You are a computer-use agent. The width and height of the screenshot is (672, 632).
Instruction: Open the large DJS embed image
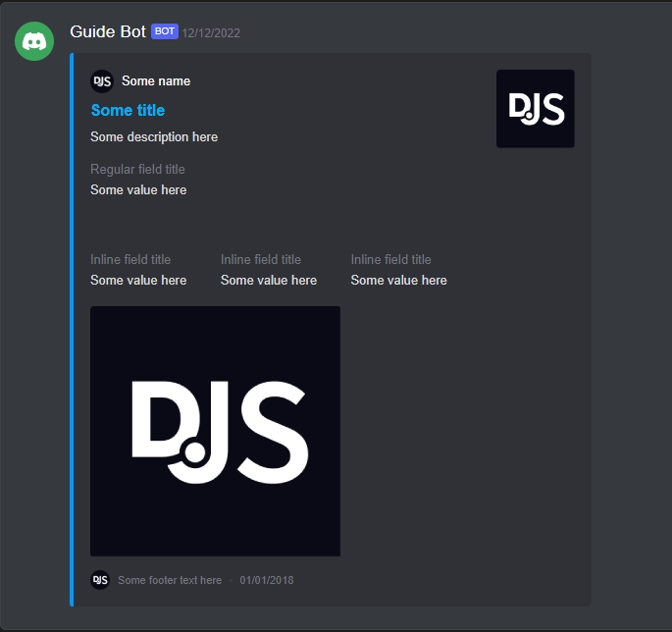point(215,432)
